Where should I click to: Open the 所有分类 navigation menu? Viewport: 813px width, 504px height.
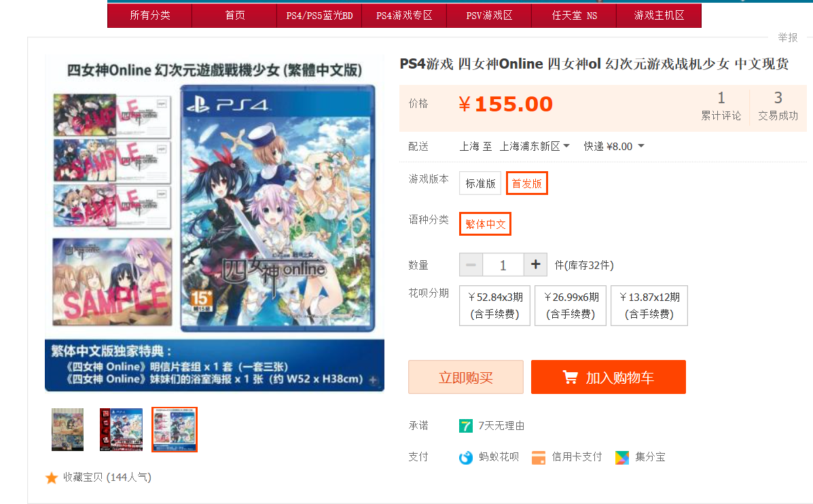[150, 16]
